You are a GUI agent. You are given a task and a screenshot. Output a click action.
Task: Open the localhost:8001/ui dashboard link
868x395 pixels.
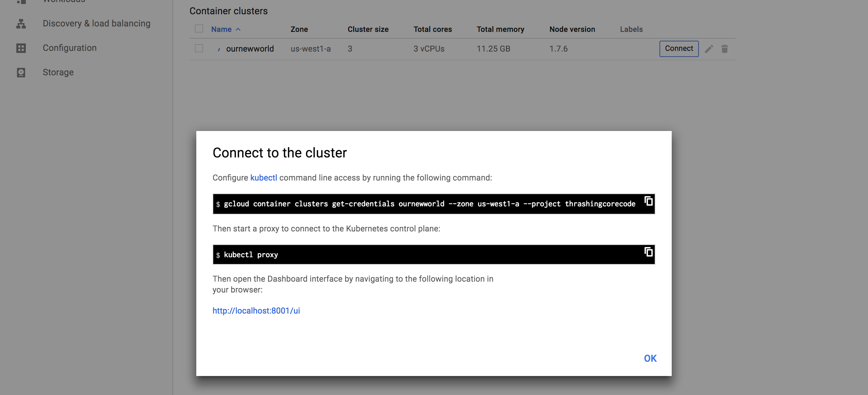256,311
